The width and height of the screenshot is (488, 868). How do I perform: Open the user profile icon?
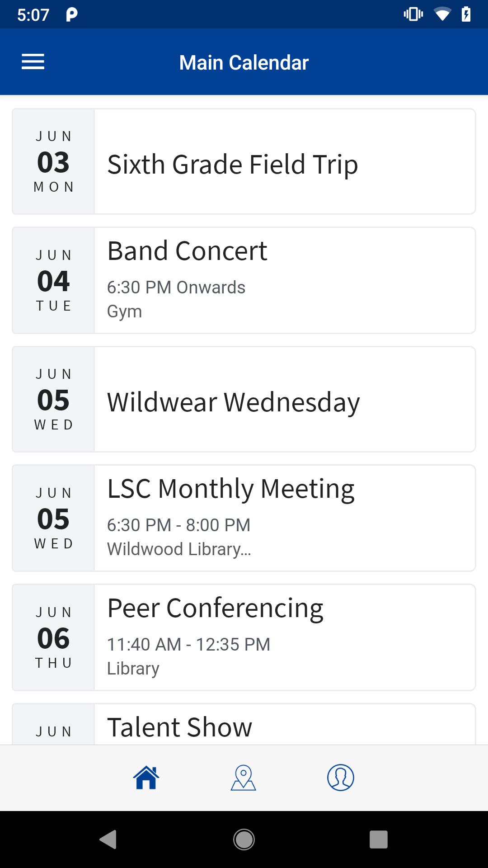[x=341, y=778]
